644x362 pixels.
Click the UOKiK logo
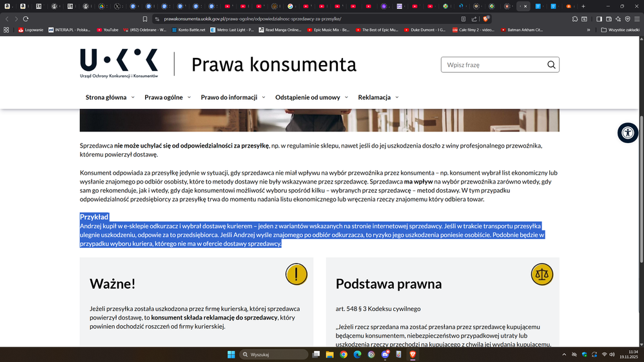point(119,63)
